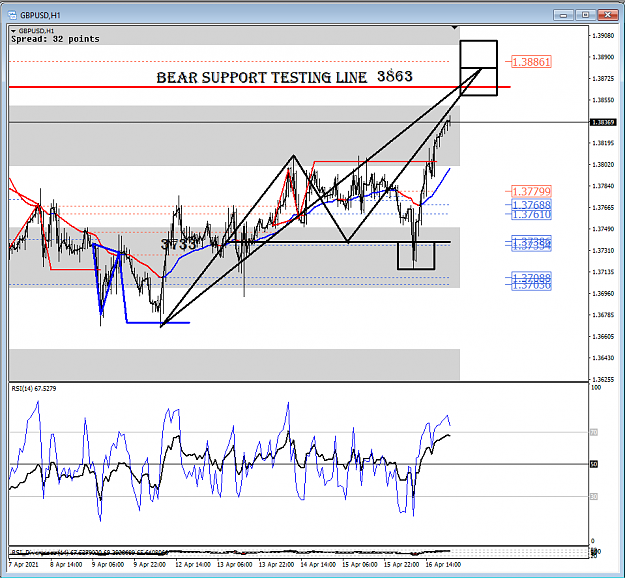The height and width of the screenshot is (579, 625).
Task: Click the 1.36430 price axis value
Action: 603,358
